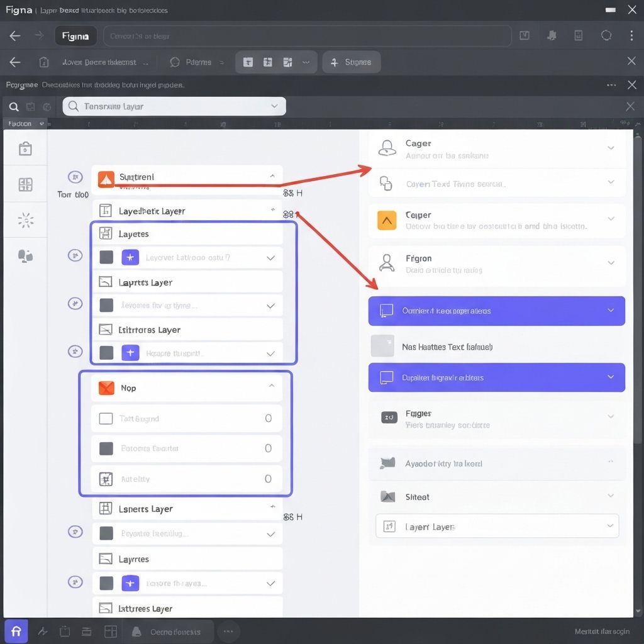Click the Sugnee plus button
Image resolution: width=644 pixels, height=644 pixels.
[x=351, y=62]
